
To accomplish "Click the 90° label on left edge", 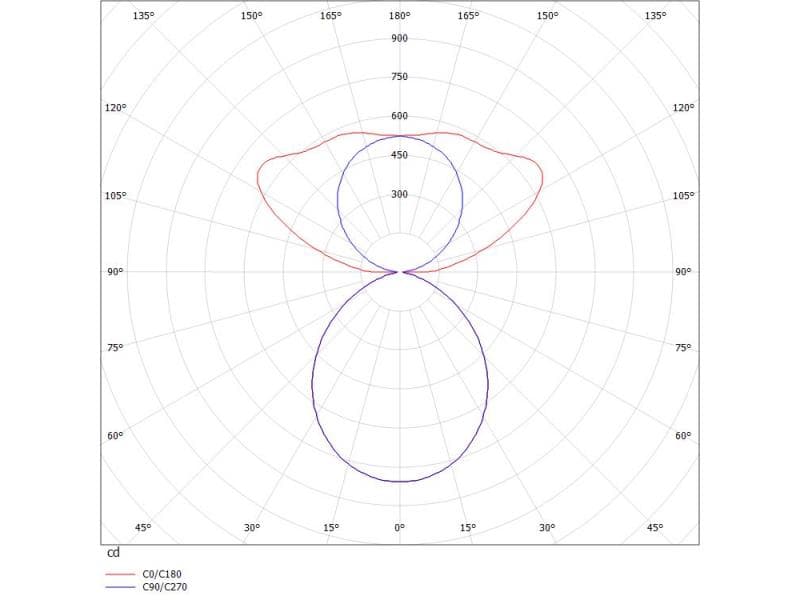I will point(114,272).
